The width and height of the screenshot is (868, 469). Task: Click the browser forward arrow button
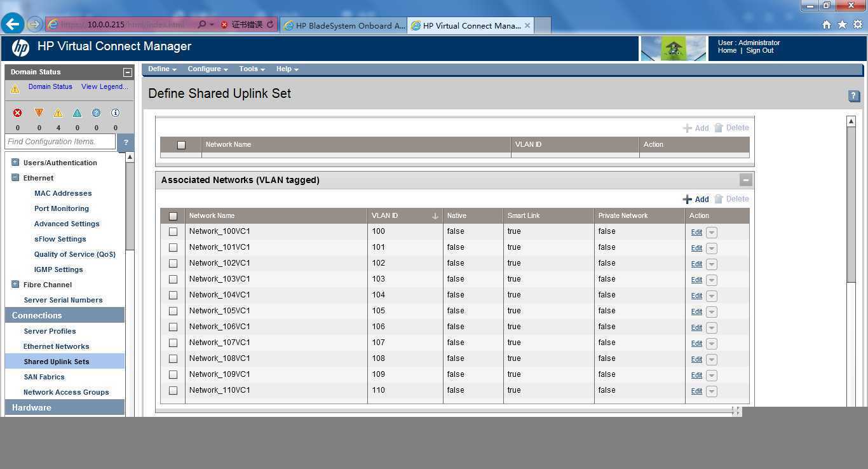point(34,25)
